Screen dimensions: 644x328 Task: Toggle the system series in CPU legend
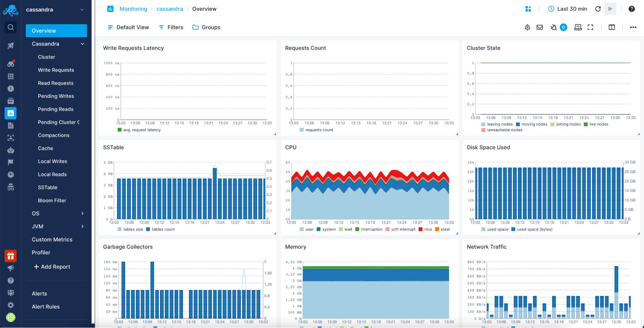click(x=326, y=230)
